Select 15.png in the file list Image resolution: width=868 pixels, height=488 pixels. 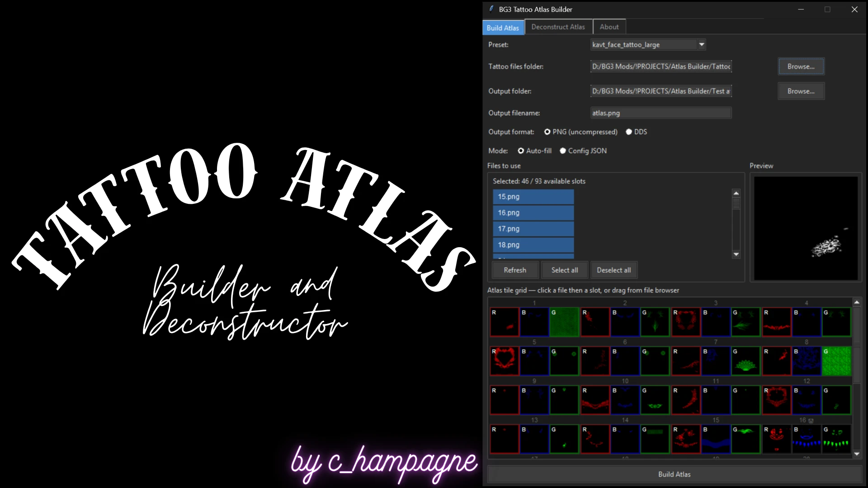coord(533,197)
